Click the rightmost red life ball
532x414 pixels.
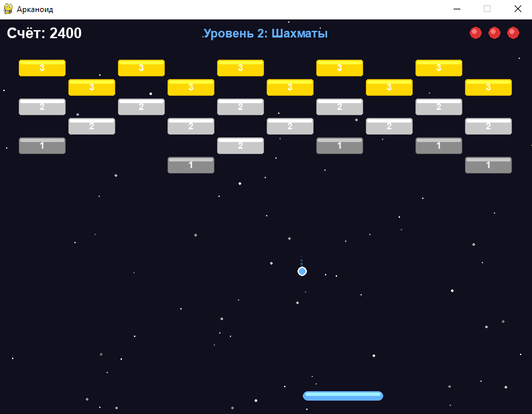[513, 33]
